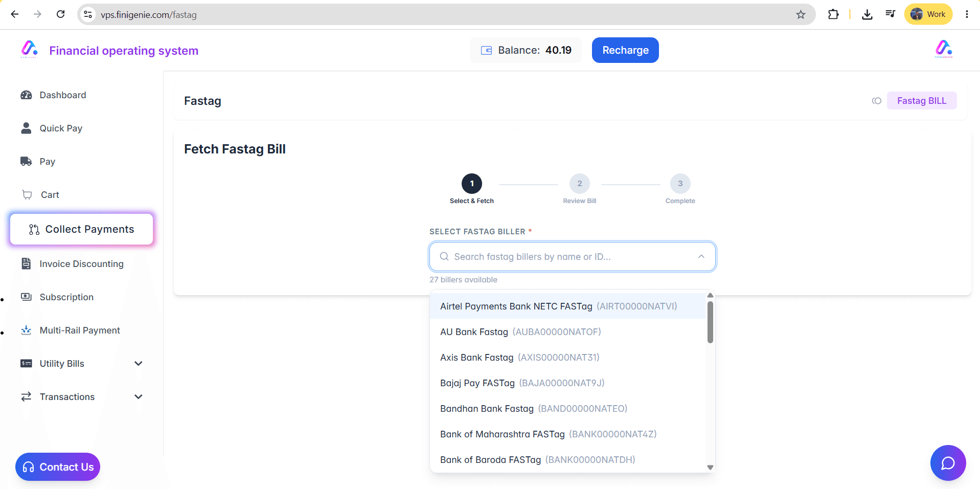
Task: Click the Contact Us button
Action: tap(58, 467)
